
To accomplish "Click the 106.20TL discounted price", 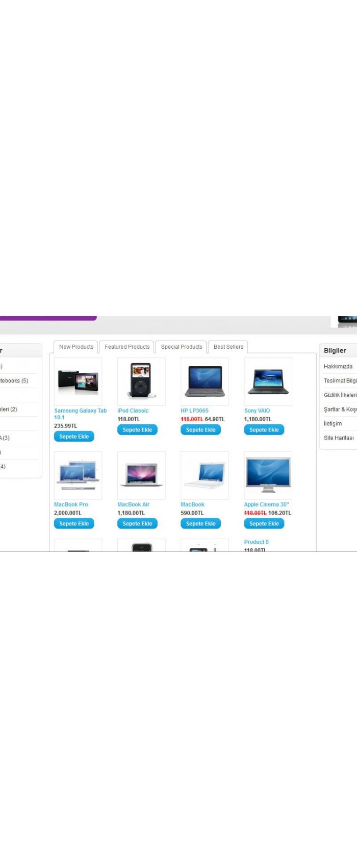I will click(x=279, y=513).
